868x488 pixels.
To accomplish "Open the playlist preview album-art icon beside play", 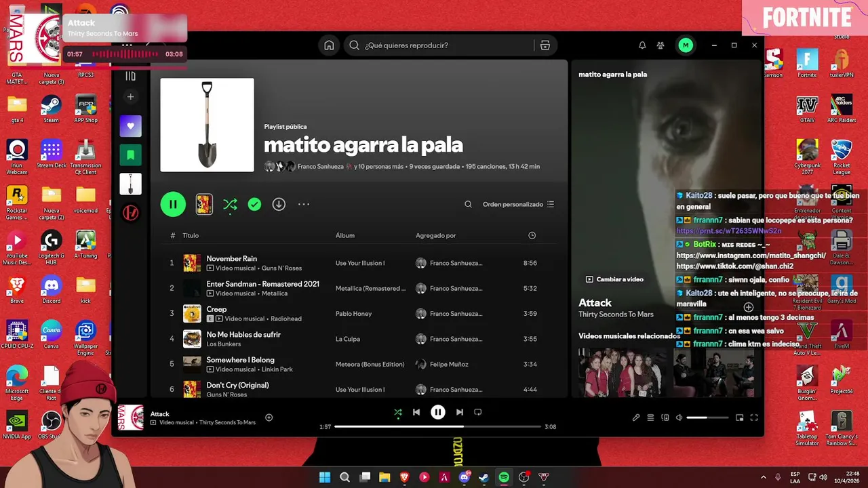I will click(204, 204).
